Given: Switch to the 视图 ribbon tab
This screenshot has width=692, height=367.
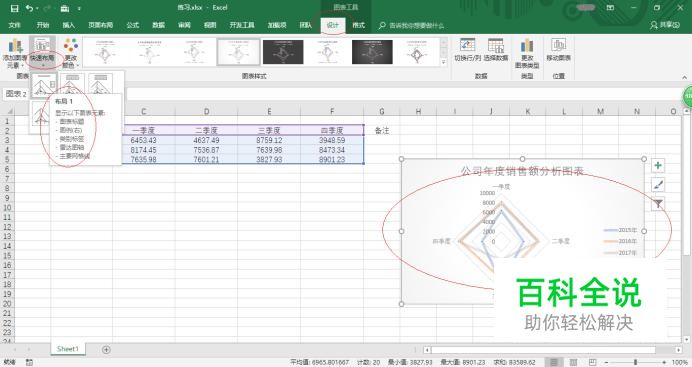Looking at the screenshot, I should [210, 25].
